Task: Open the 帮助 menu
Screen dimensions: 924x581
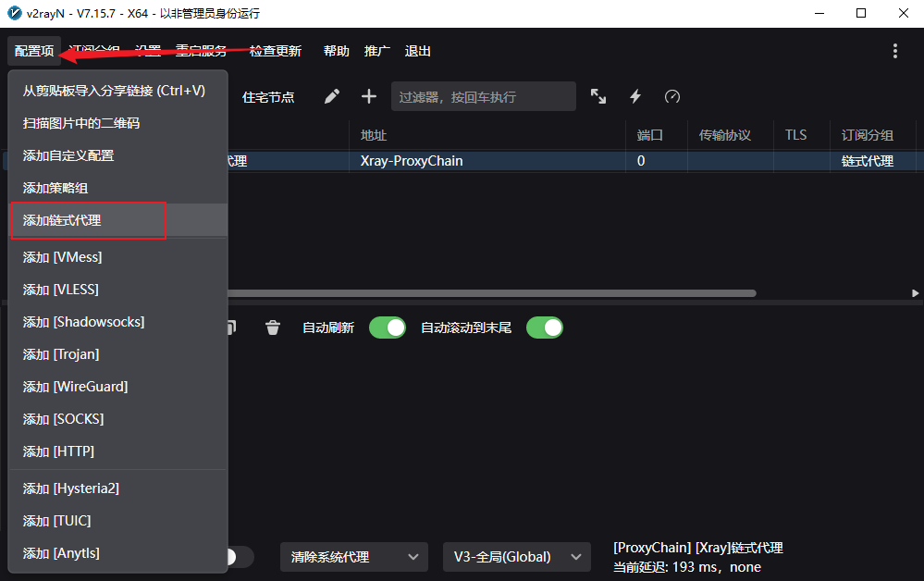Action: tap(337, 51)
